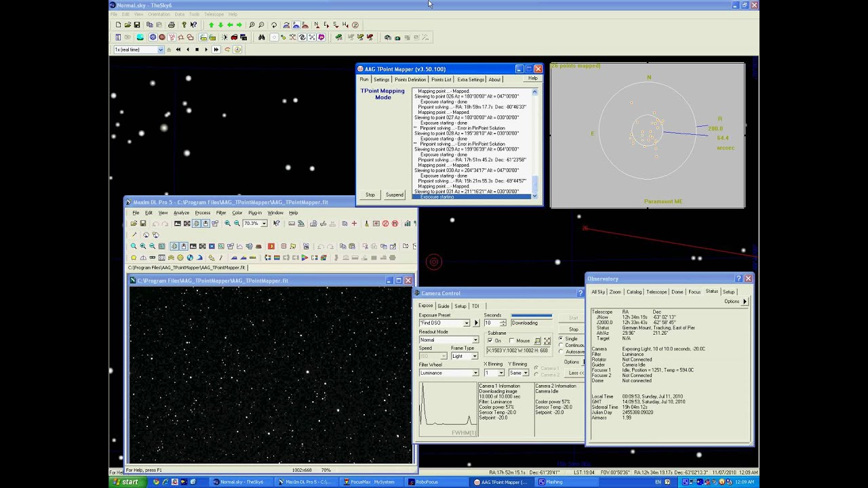Image resolution: width=868 pixels, height=488 pixels.
Task: Open the 1x (real time) rate dropdown
Action: pos(161,49)
